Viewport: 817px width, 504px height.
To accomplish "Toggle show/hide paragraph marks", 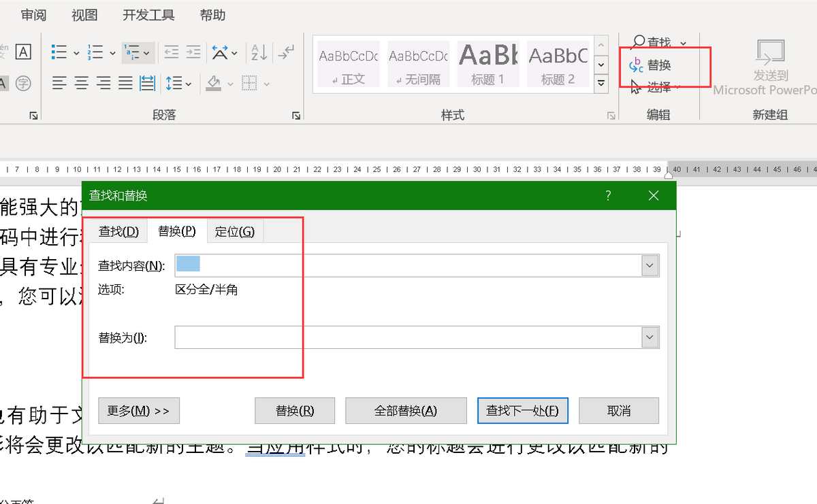I will pyautogui.click(x=287, y=52).
